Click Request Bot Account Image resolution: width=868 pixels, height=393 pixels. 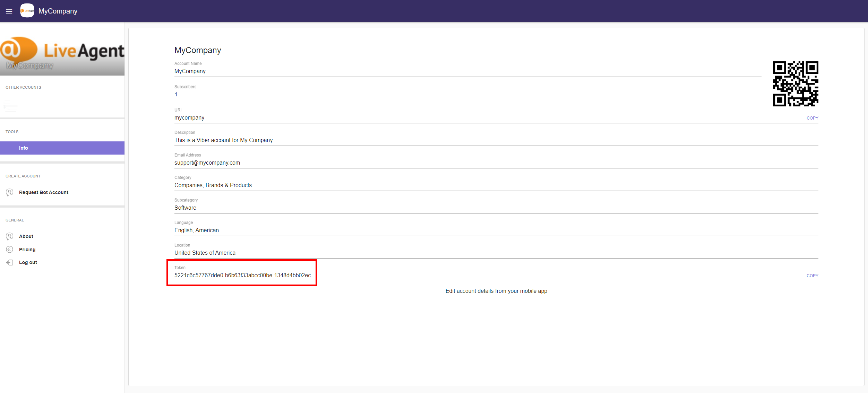pos(44,192)
